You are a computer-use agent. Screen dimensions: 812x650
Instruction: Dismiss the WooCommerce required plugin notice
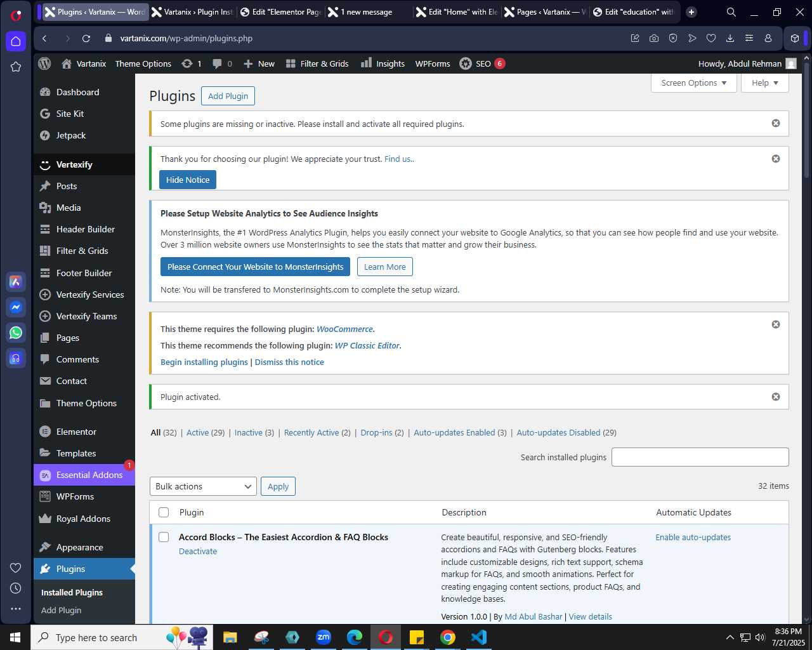tap(776, 324)
